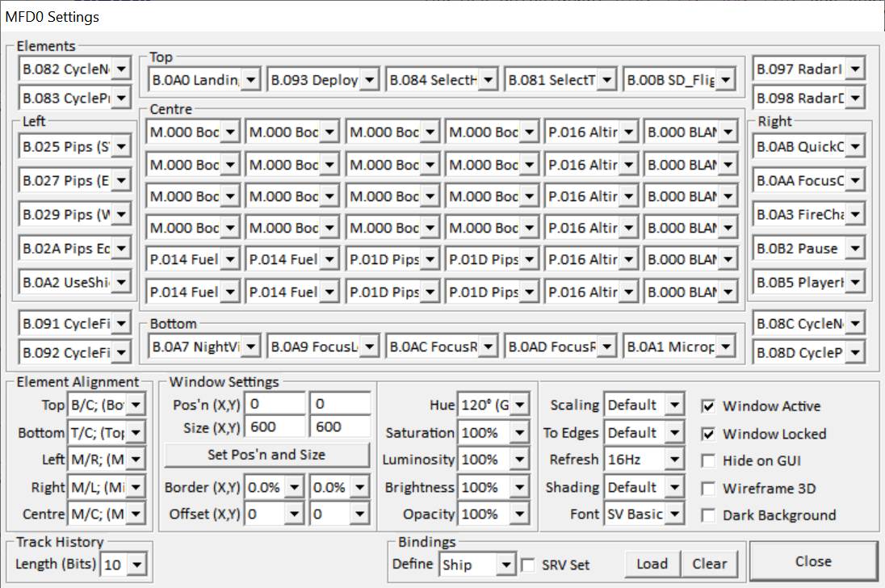885x588 pixels.
Task: Open the B.0AD FocusF bottom dropdown
Action: coord(560,346)
